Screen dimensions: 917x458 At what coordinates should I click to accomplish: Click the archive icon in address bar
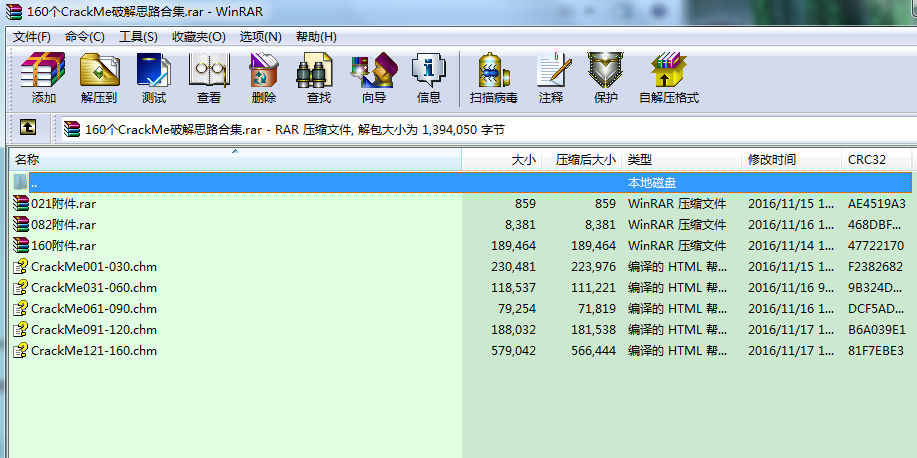click(73, 129)
